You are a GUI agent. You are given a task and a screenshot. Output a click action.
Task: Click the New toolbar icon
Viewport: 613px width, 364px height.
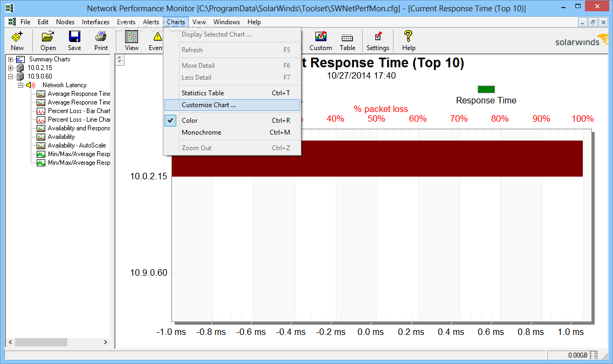pos(17,37)
